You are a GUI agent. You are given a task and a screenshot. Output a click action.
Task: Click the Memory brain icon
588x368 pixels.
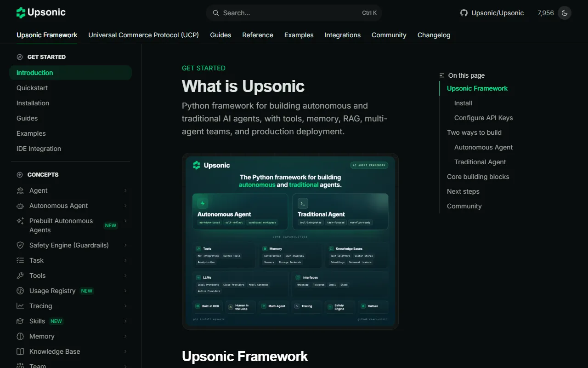[20, 336]
